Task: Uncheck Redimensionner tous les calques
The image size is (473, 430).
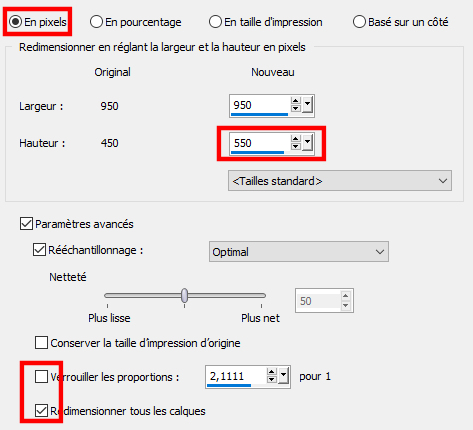Action: [x=41, y=411]
